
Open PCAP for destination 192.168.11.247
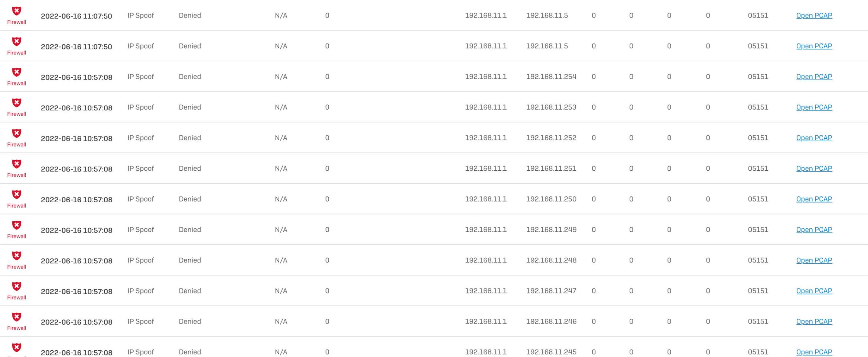(814, 291)
